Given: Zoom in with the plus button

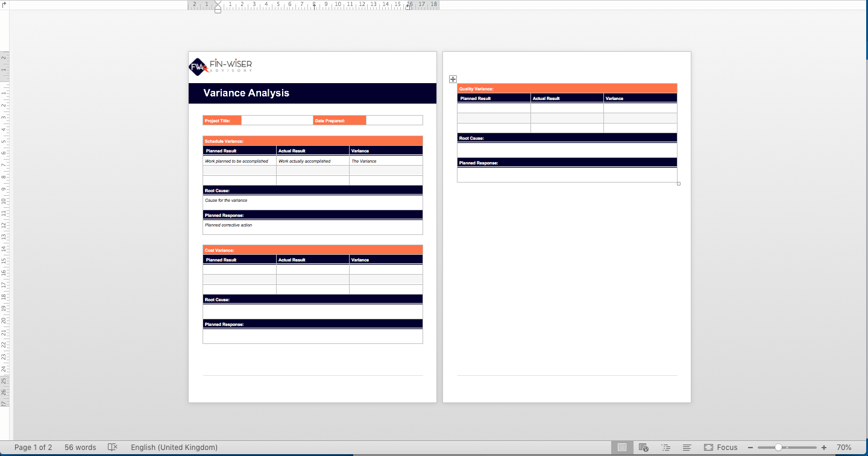Looking at the screenshot, I should click(x=824, y=448).
